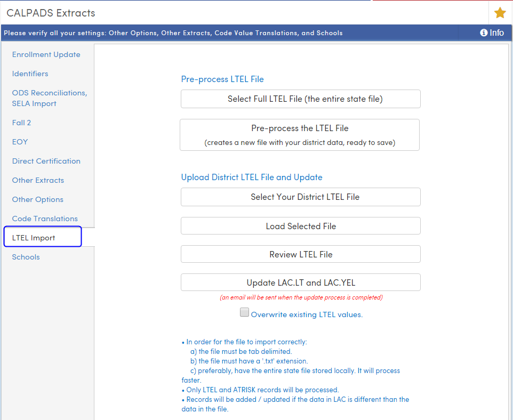
Task: Go to the Identifiers section
Action: 30,74
